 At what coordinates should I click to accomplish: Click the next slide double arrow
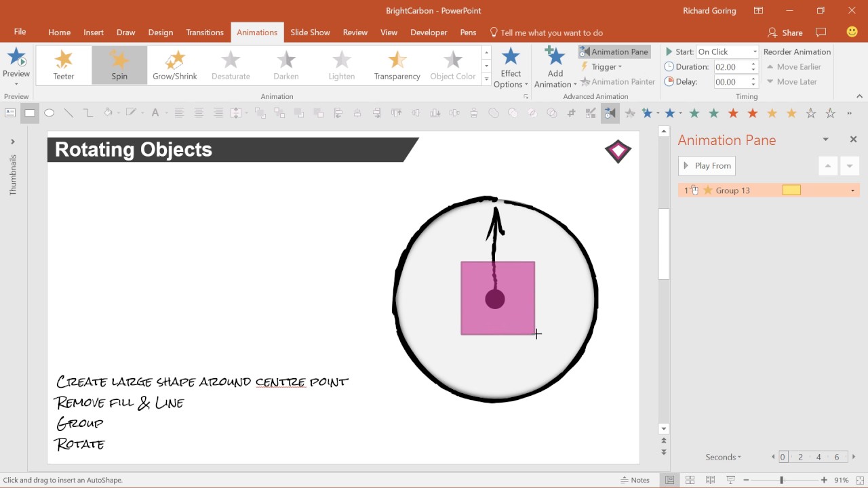[664, 452]
